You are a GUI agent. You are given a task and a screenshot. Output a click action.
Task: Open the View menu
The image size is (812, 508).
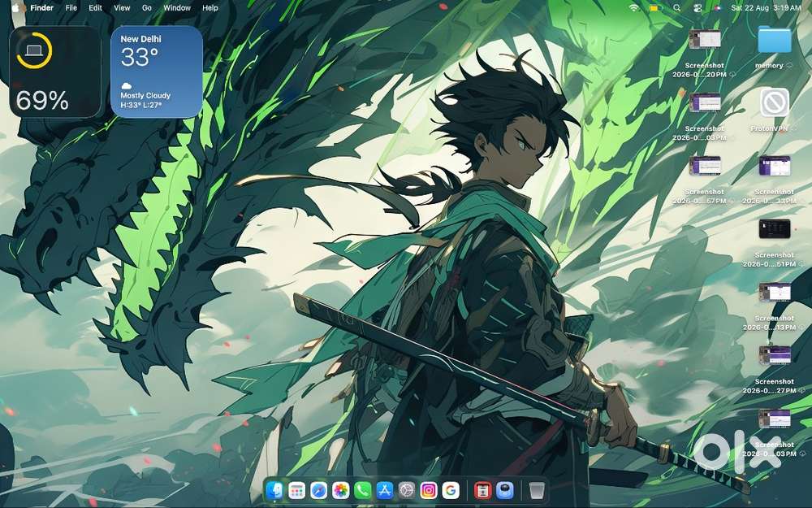pyautogui.click(x=122, y=8)
